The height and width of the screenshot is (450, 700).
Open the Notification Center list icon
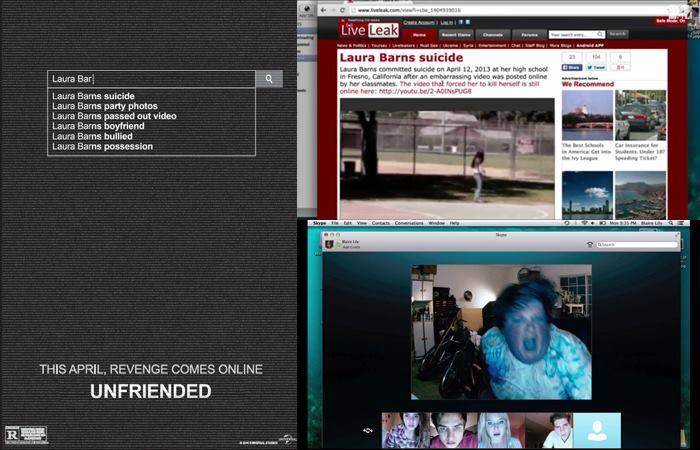681,223
